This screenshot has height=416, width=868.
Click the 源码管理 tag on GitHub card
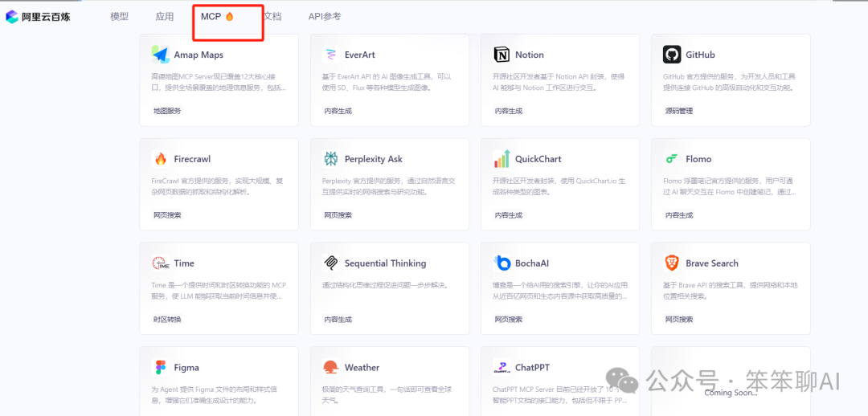coord(678,111)
